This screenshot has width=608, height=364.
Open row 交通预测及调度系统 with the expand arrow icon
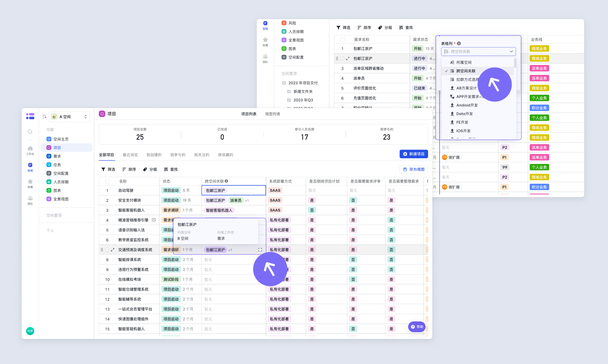click(x=113, y=250)
